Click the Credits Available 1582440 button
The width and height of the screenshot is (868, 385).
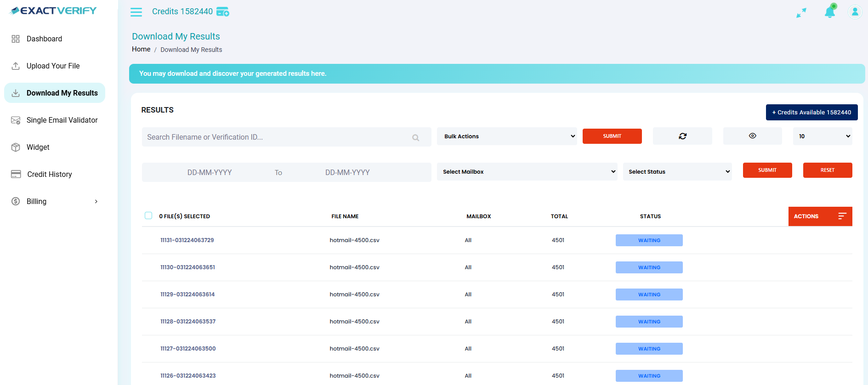811,113
